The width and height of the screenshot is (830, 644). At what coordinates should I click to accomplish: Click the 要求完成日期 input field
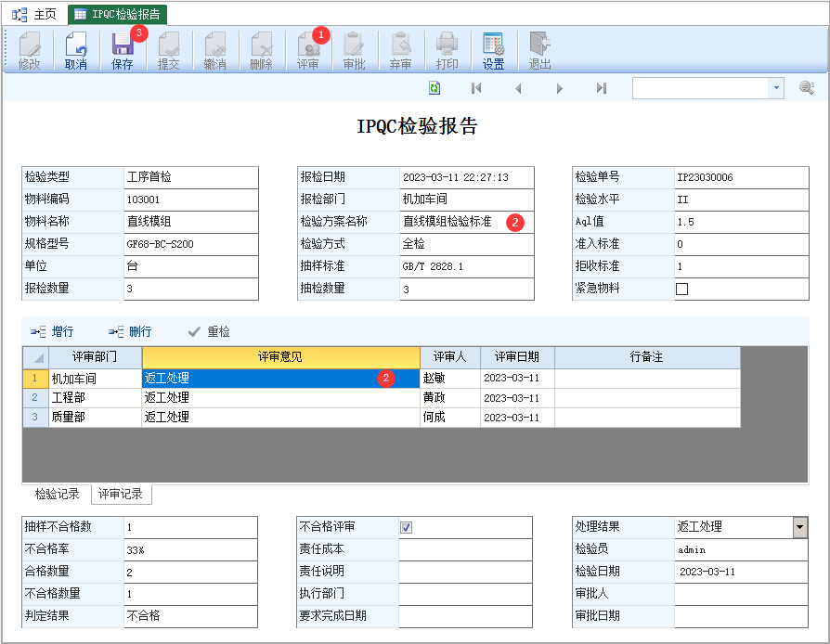(x=465, y=616)
